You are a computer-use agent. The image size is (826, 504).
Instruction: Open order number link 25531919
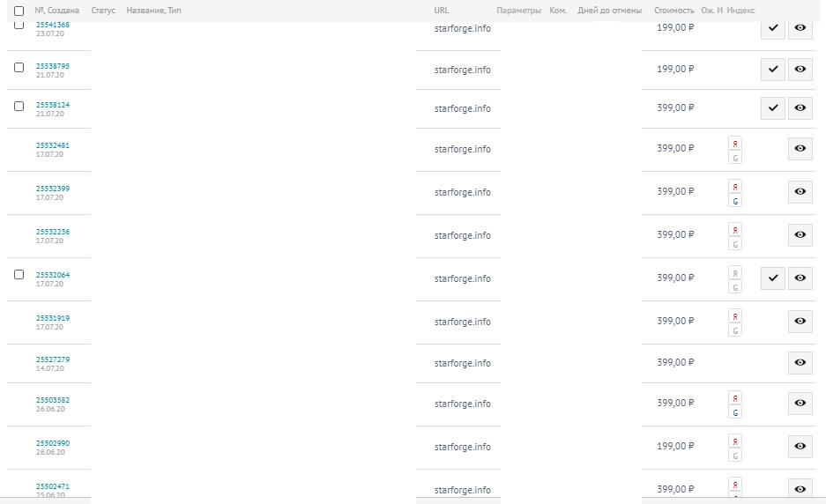[x=53, y=318]
